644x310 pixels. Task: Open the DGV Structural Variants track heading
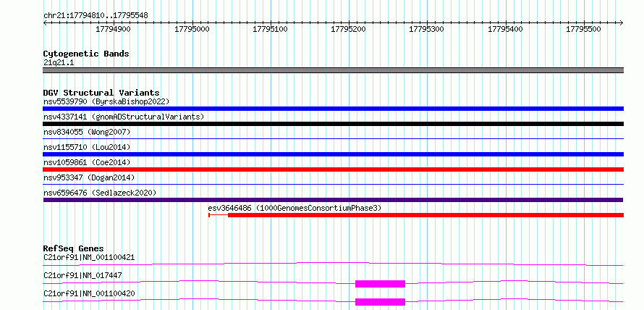click(x=101, y=93)
